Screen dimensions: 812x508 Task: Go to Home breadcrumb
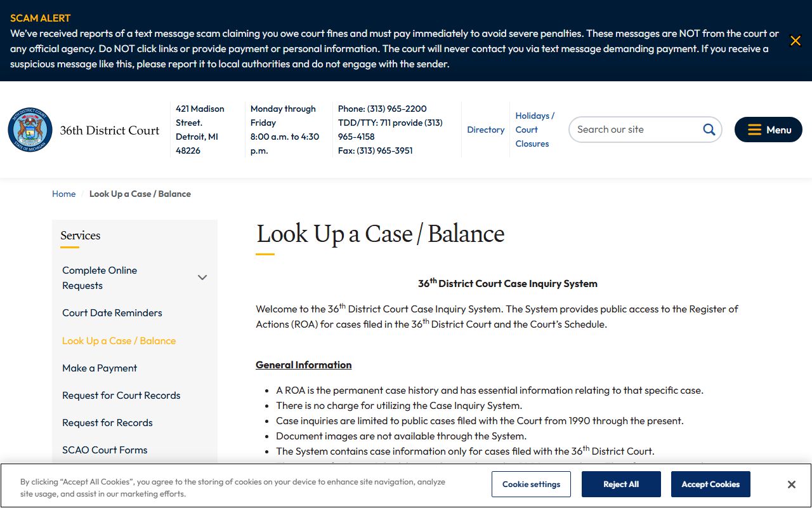(63, 194)
